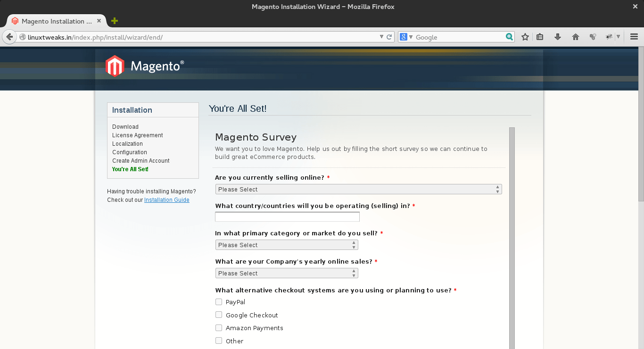Image resolution: width=644 pixels, height=349 pixels.
Task: Click the green "You're All Set!" step
Action: (x=130, y=169)
